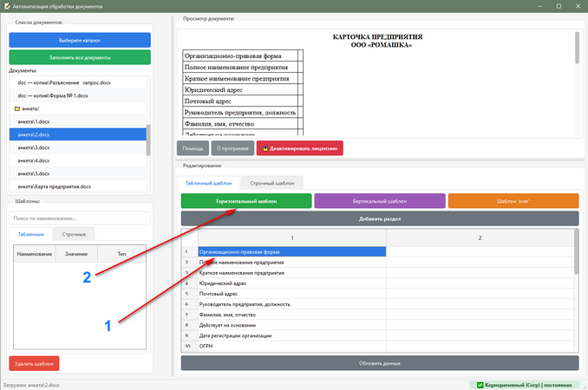
Task: Select document анкета\5.docx
Action: point(78,173)
